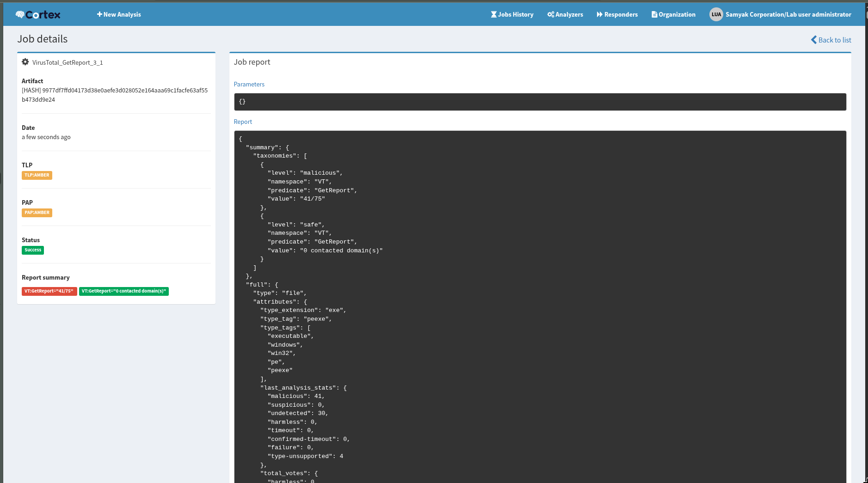Click the "type-unsupported": 4 line
The image size is (868, 483).
pyautogui.click(x=305, y=456)
